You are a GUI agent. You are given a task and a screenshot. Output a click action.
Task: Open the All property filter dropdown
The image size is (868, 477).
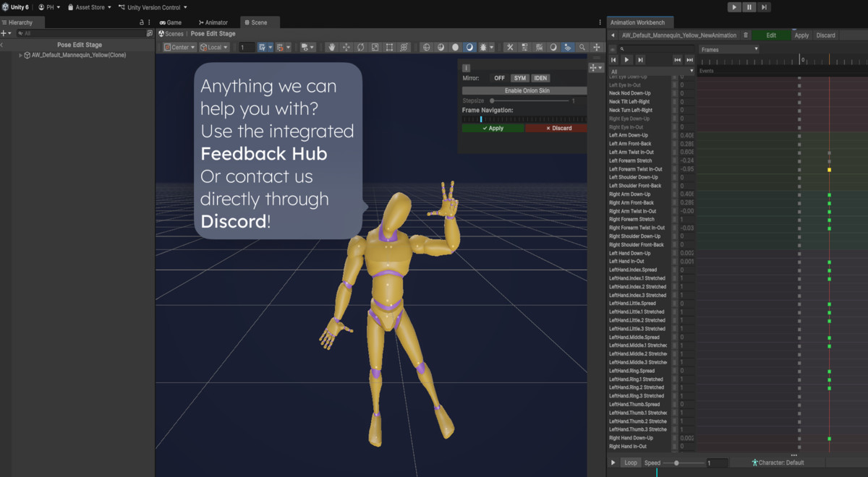(x=652, y=72)
